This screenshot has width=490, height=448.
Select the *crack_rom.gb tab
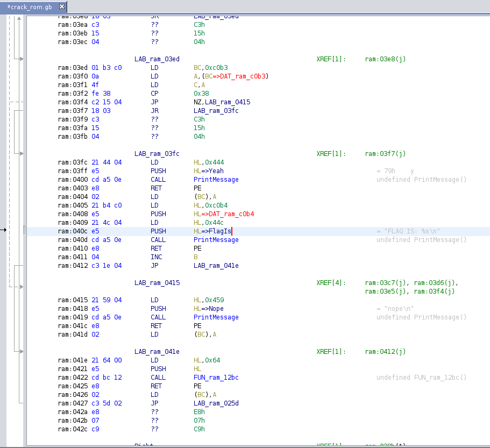tap(29, 6)
